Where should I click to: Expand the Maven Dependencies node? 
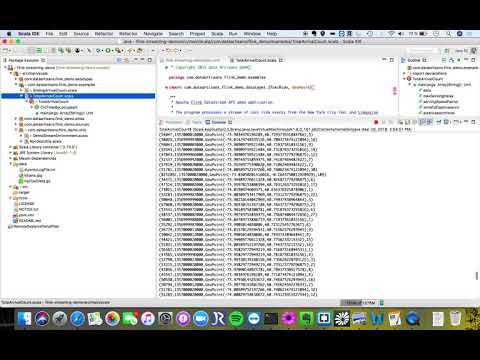point(11,158)
